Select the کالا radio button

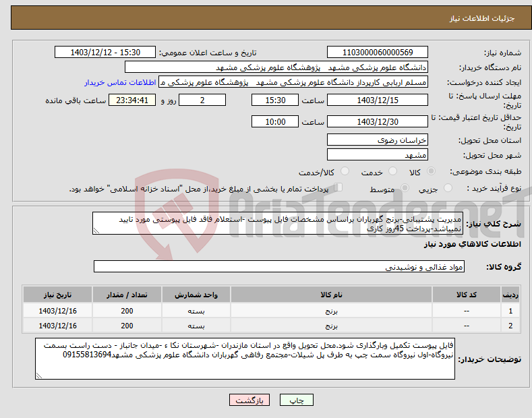431,171
